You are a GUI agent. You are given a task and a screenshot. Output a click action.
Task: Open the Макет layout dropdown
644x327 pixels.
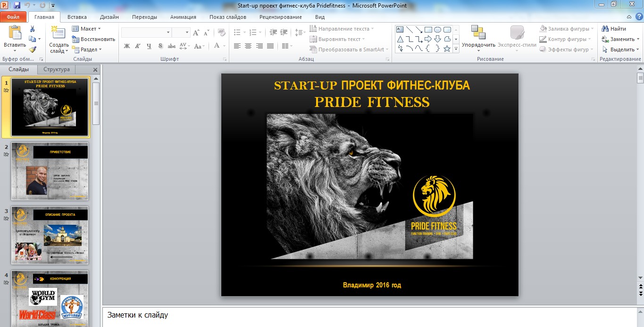pos(87,29)
